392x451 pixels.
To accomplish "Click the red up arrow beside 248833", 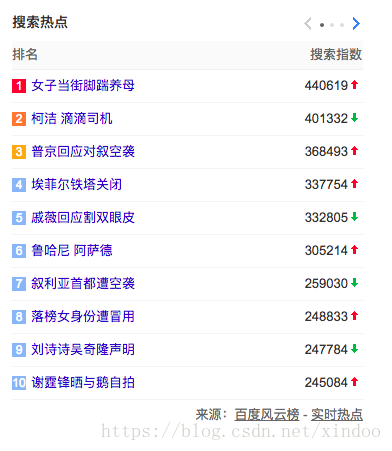I will click(x=355, y=316).
